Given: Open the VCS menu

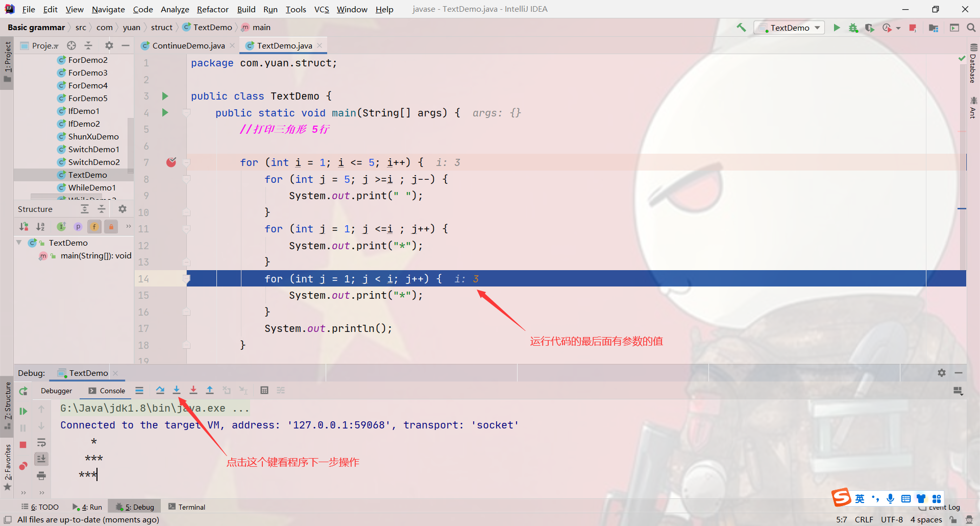Looking at the screenshot, I should click(322, 9).
